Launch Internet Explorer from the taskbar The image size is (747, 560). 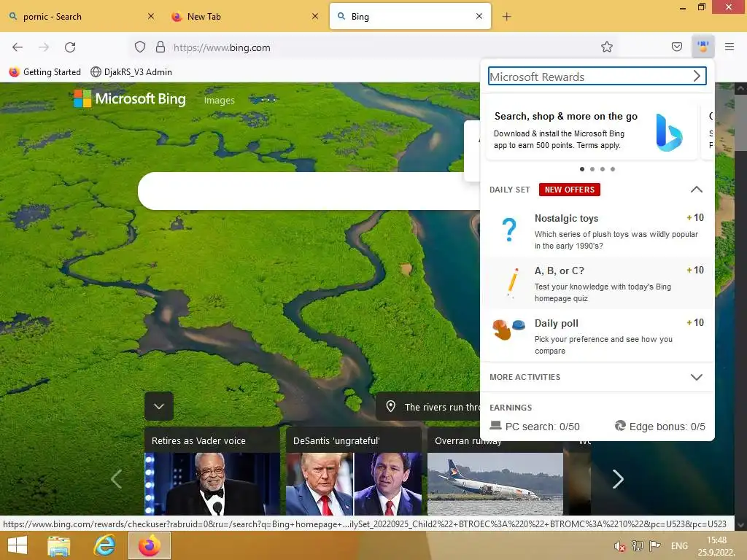click(105, 545)
